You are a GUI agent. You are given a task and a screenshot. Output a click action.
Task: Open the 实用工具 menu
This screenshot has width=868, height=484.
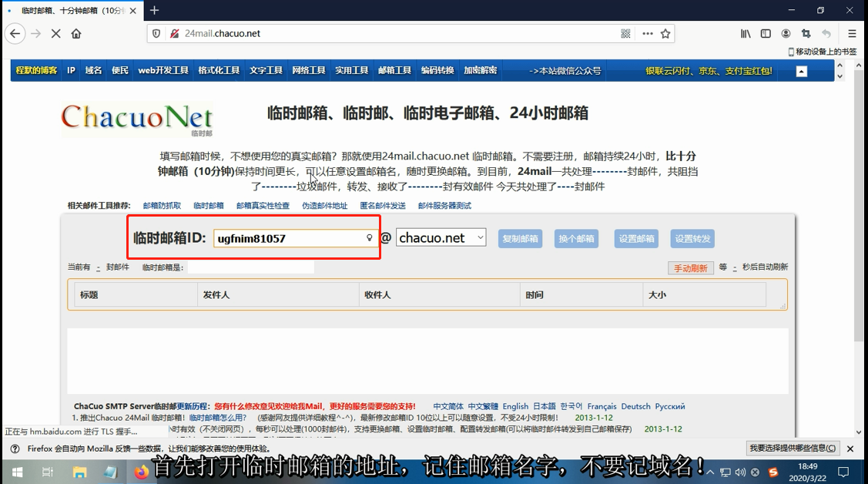tap(351, 70)
